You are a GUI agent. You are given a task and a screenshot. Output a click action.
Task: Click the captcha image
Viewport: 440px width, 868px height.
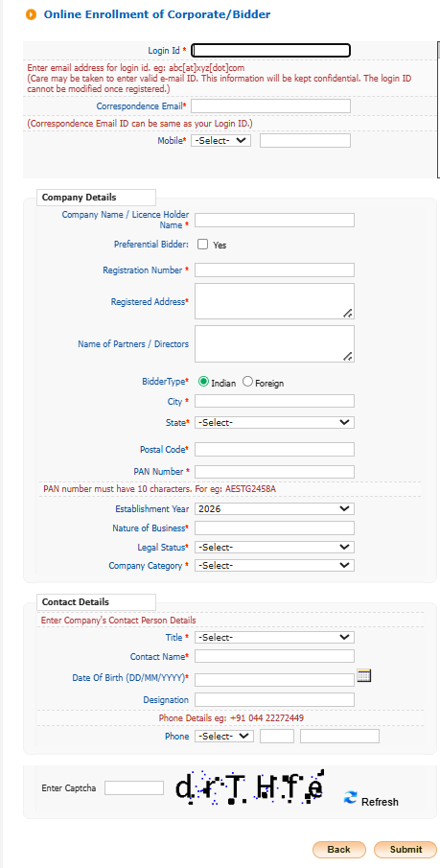pos(249,786)
